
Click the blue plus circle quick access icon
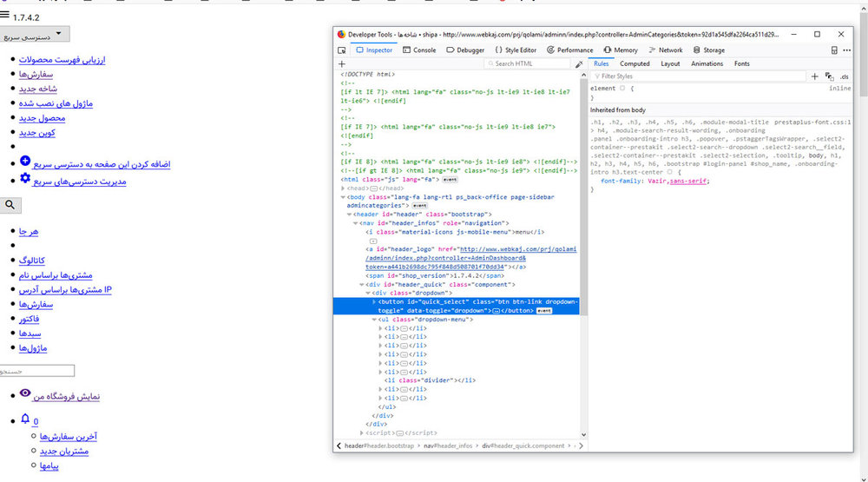pyautogui.click(x=24, y=162)
